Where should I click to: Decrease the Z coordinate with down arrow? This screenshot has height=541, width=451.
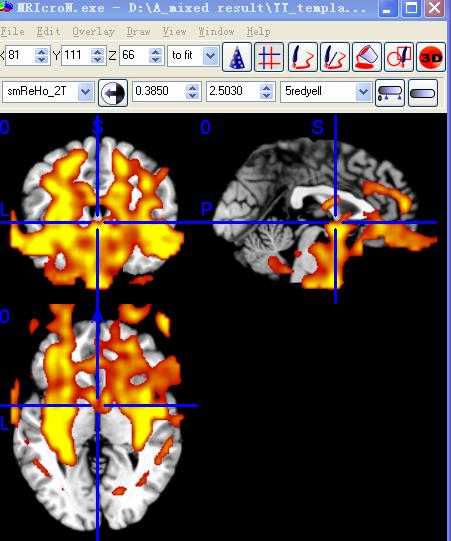click(156, 60)
